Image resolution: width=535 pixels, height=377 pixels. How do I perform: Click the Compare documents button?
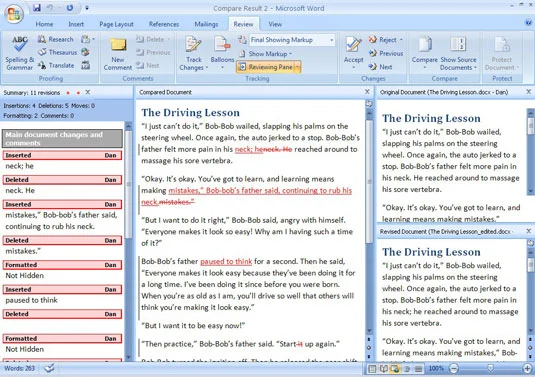tap(424, 53)
